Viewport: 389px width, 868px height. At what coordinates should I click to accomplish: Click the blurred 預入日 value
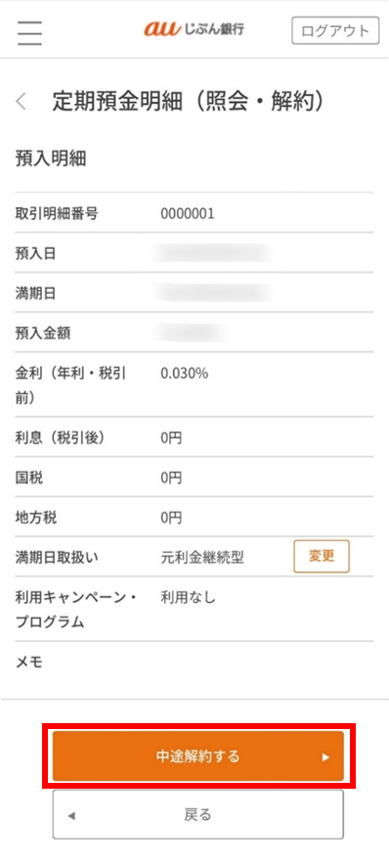click(x=213, y=253)
